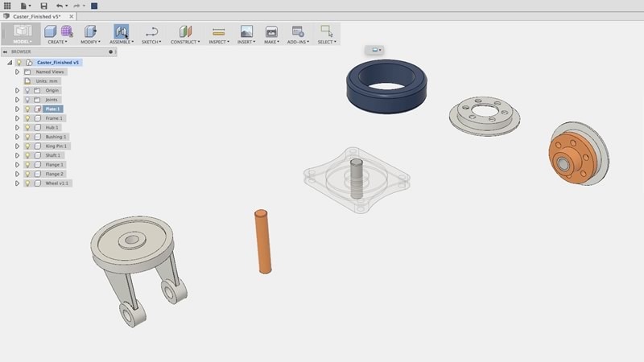
Task: Click the Units document icon
Action: (x=27, y=81)
